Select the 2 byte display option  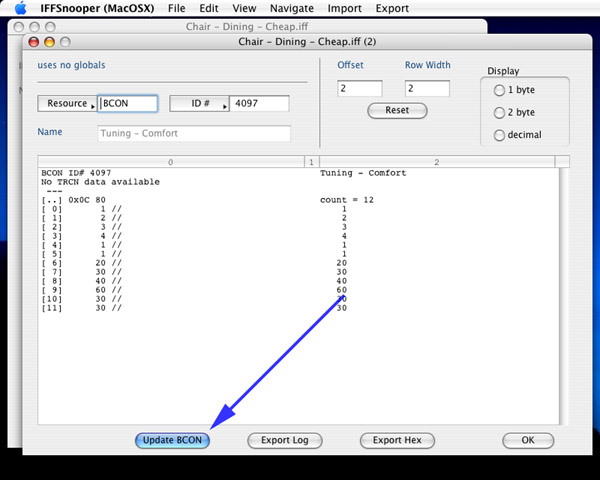click(500, 113)
